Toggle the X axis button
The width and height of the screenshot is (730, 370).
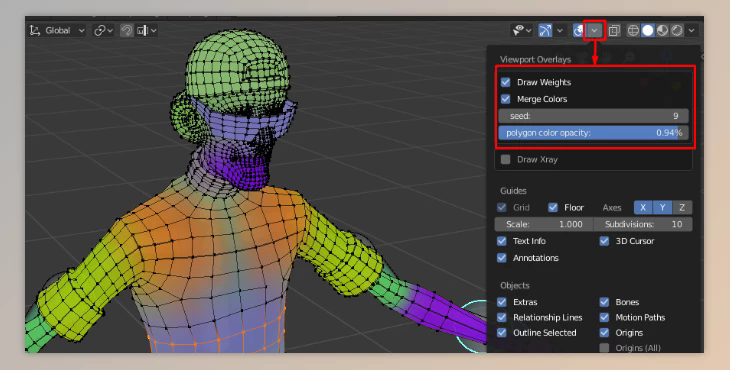click(643, 208)
